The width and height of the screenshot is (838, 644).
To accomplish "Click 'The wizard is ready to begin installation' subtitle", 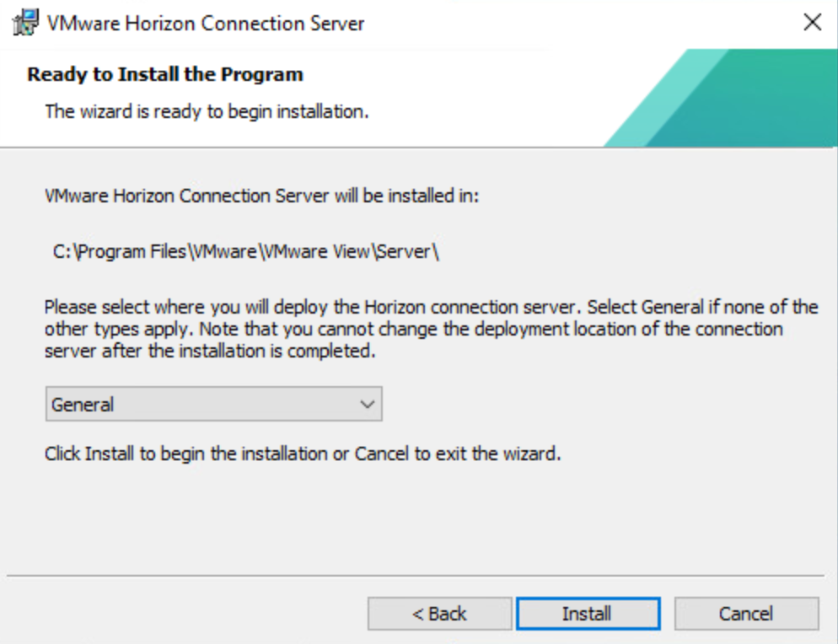I will tap(207, 110).
